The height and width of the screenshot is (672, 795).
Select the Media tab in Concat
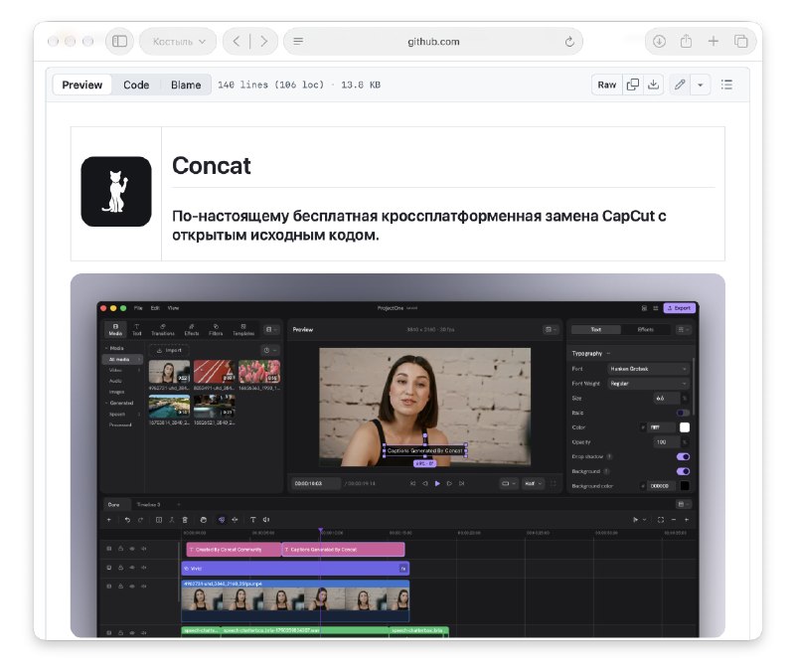point(115,330)
